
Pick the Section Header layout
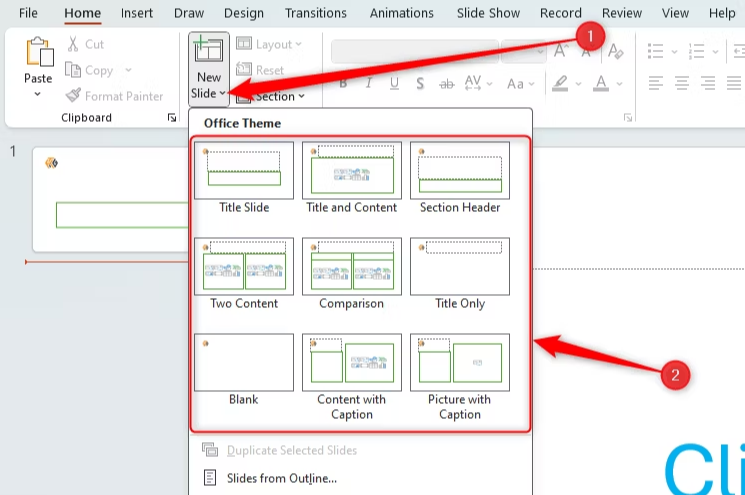[459, 178]
